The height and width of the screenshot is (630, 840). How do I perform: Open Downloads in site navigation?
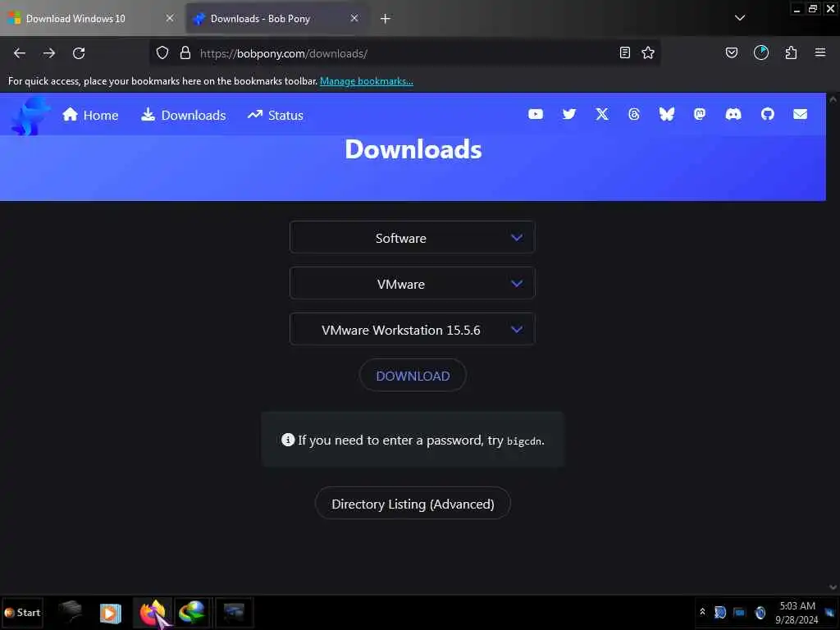point(183,115)
